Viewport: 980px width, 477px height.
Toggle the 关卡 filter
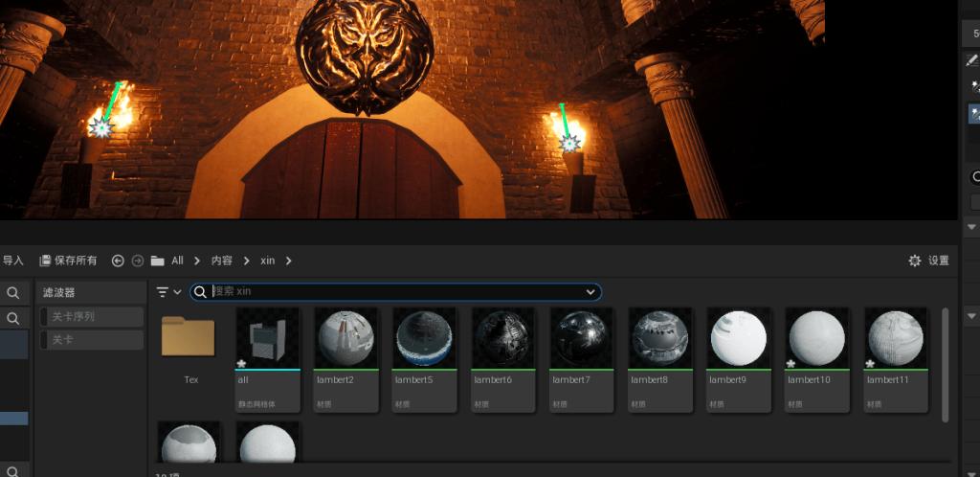[91, 340]
